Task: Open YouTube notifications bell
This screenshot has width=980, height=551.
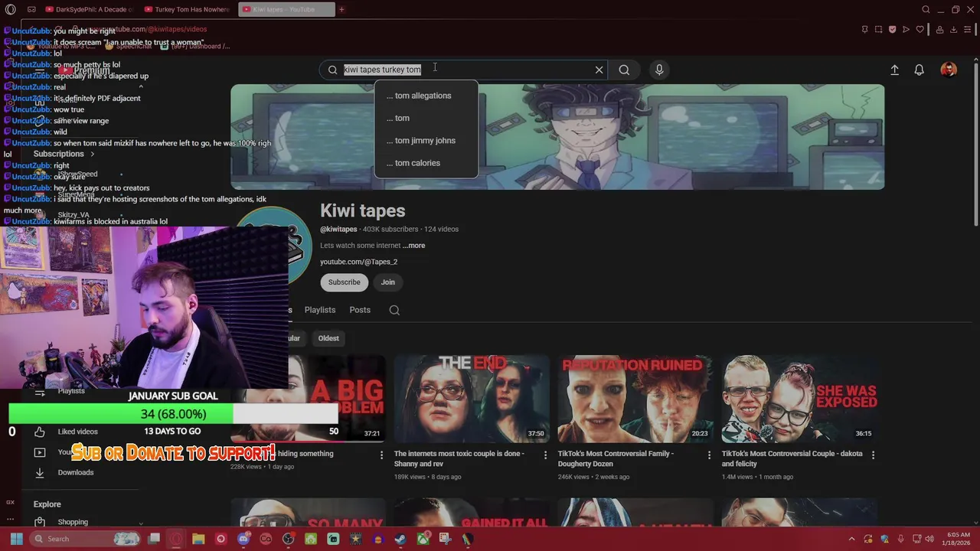Action: pyautogui.click(x=920, y=70)
